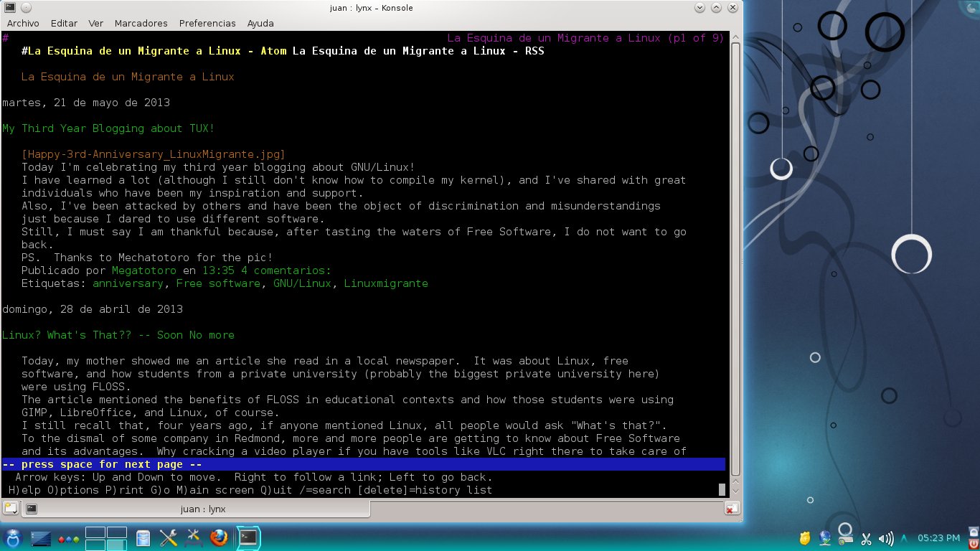
Task: Launch Firefox from the panel
Action: point(219,537)
